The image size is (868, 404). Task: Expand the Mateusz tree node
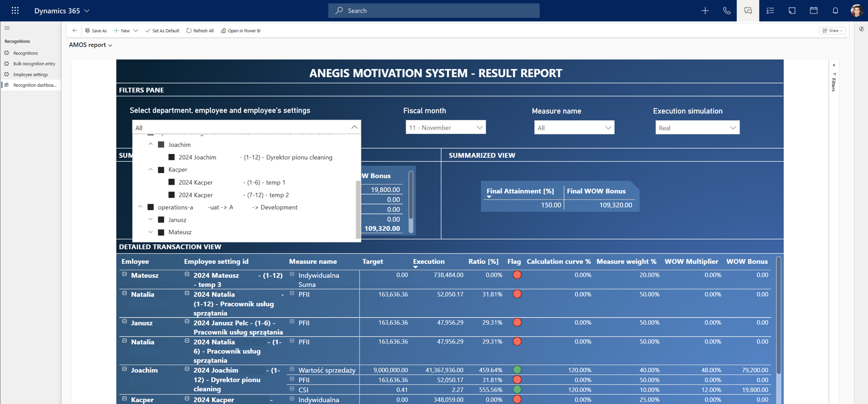151,232
